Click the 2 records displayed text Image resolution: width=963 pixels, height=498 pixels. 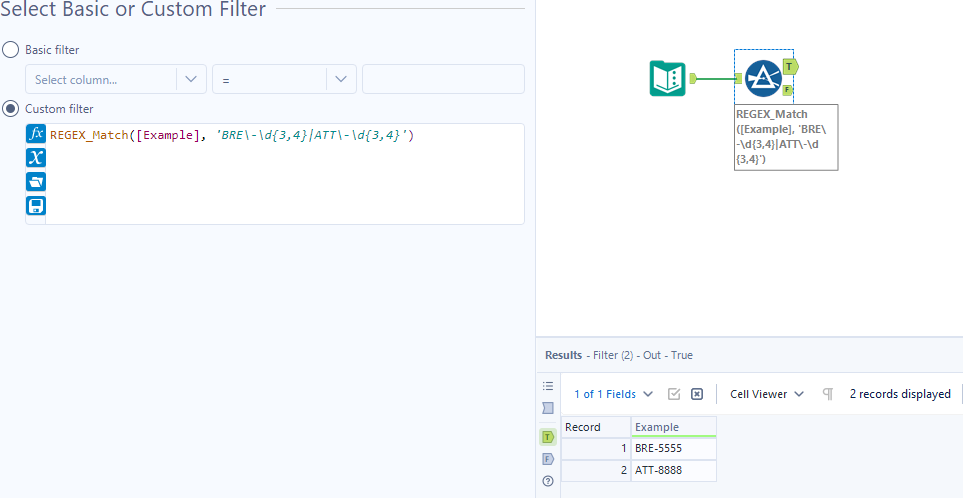click(x=900, y=394)
